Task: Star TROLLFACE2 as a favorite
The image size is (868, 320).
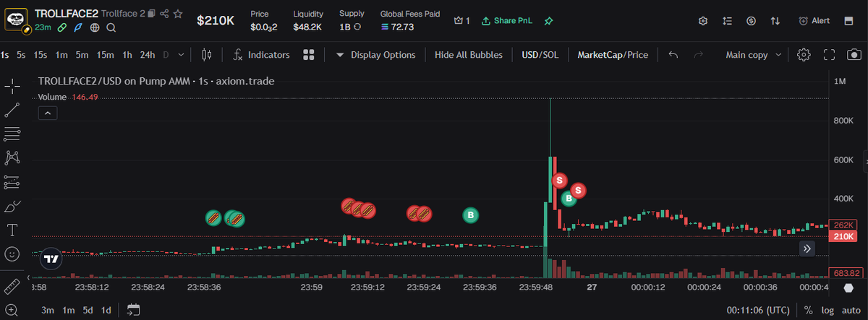Action: tap(178, 14)
